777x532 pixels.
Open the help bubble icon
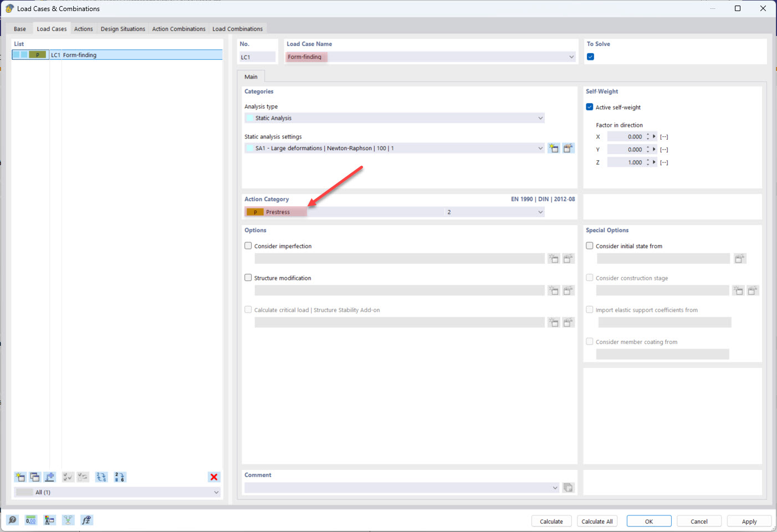(12, 520)
